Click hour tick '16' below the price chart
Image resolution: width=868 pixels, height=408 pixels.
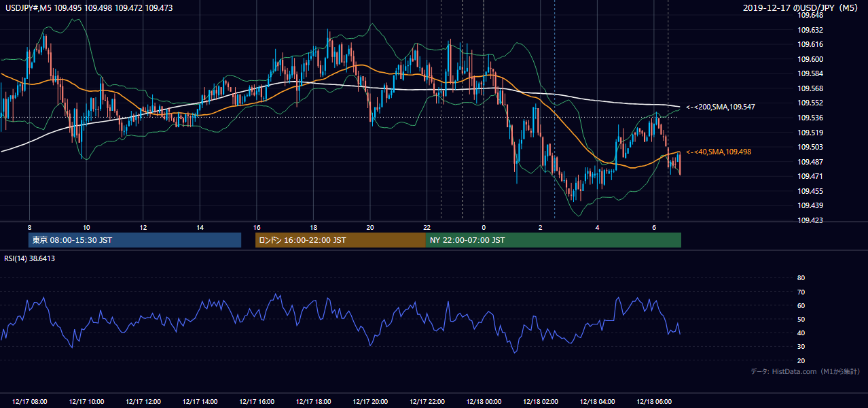(257, 226)
